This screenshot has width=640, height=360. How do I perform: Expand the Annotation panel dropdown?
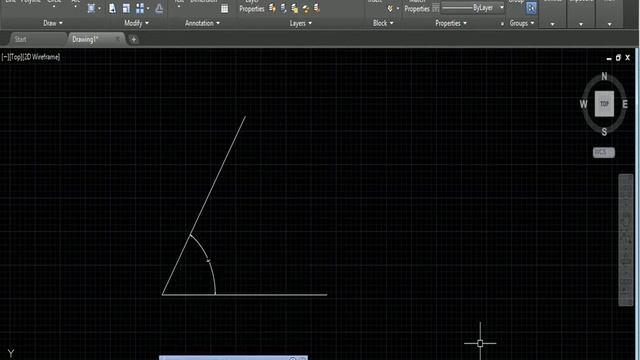(202, 23)
